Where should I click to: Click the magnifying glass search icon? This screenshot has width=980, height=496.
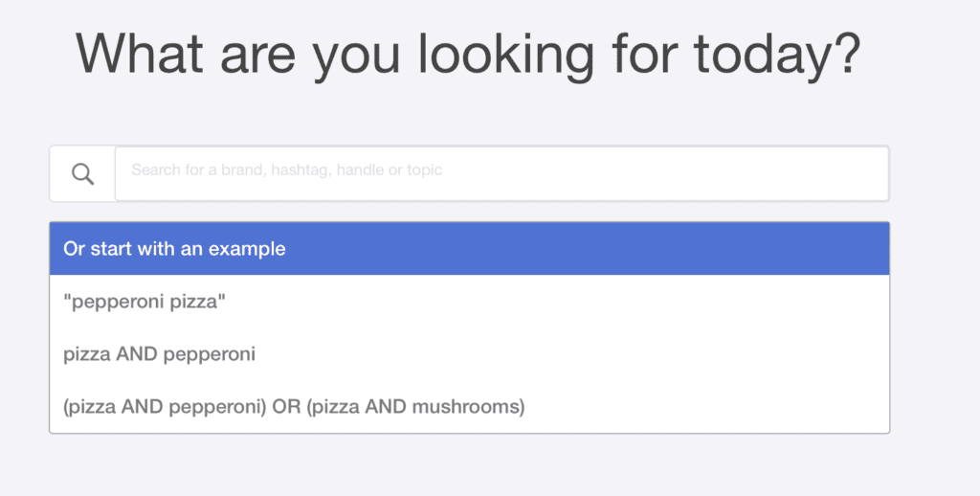tap(82, 174)
